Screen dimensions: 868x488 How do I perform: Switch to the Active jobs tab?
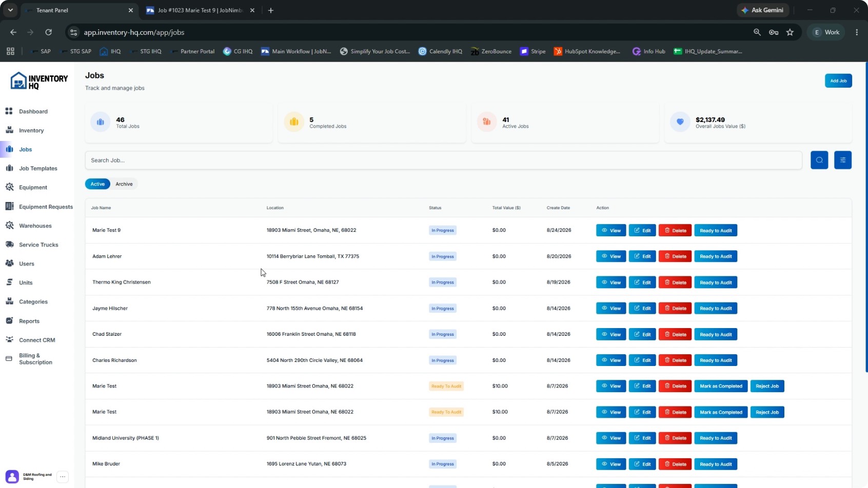[x=97, y=184]
